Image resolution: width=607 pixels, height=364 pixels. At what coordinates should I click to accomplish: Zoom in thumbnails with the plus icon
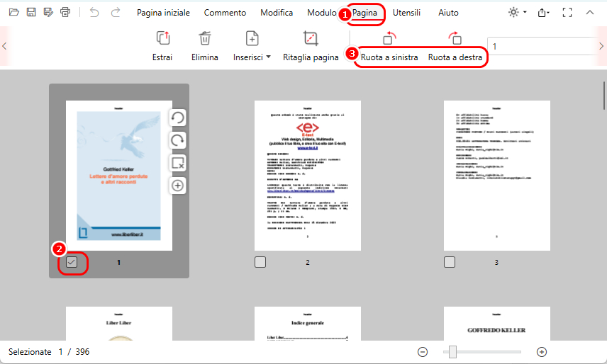[x=542, y=352]
